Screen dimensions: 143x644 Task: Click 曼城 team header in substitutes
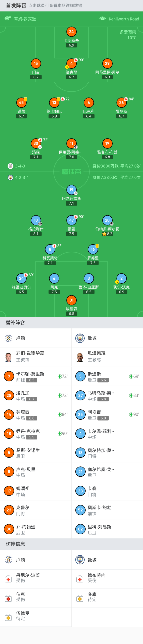tap(92, 338)
